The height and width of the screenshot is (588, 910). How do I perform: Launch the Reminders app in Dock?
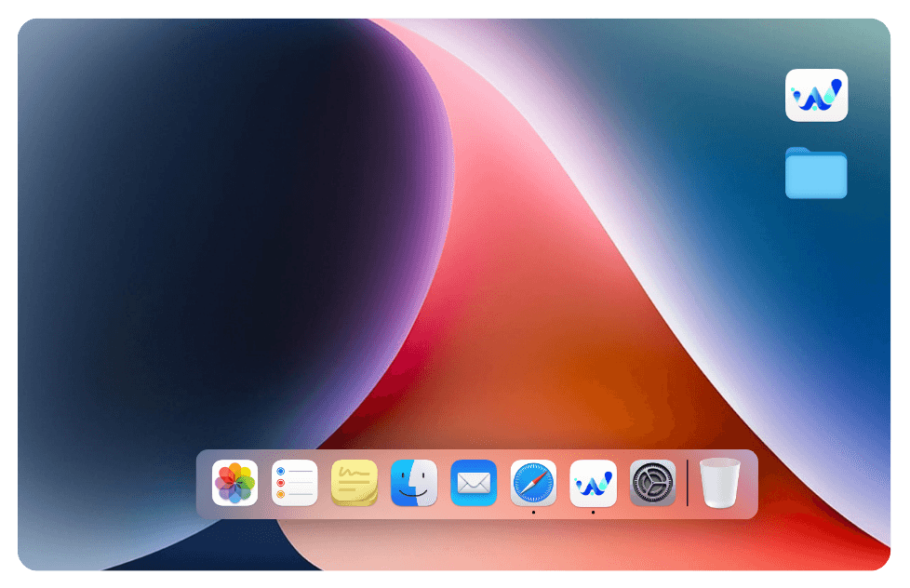pyautogui.click(x=294, y=483)
